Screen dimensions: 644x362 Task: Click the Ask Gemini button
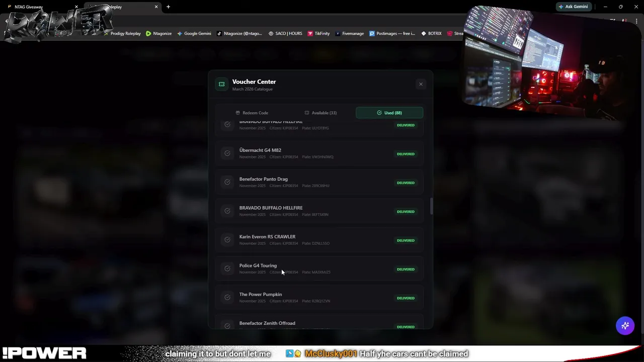(x=573, y=7)
